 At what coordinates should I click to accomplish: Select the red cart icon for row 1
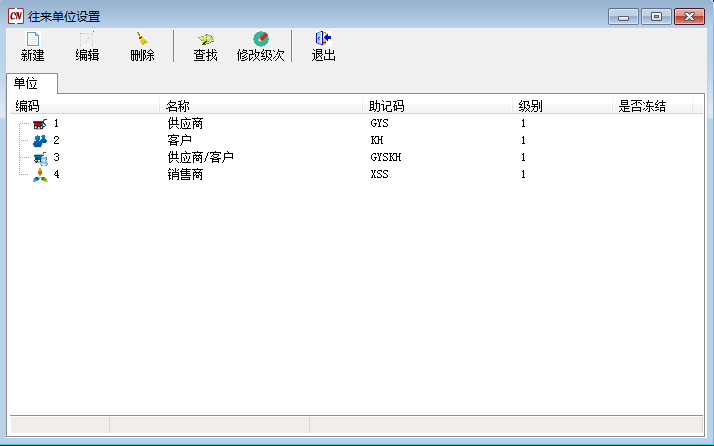coord(40,124)
